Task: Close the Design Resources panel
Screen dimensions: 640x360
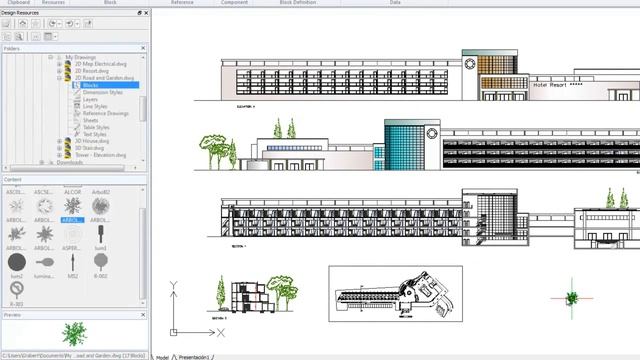Action: pyautogui.click(x=146, y=13)
